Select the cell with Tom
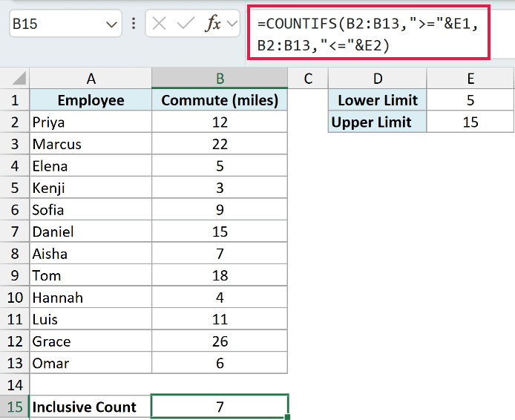515x420 pixels. (91, 275)
